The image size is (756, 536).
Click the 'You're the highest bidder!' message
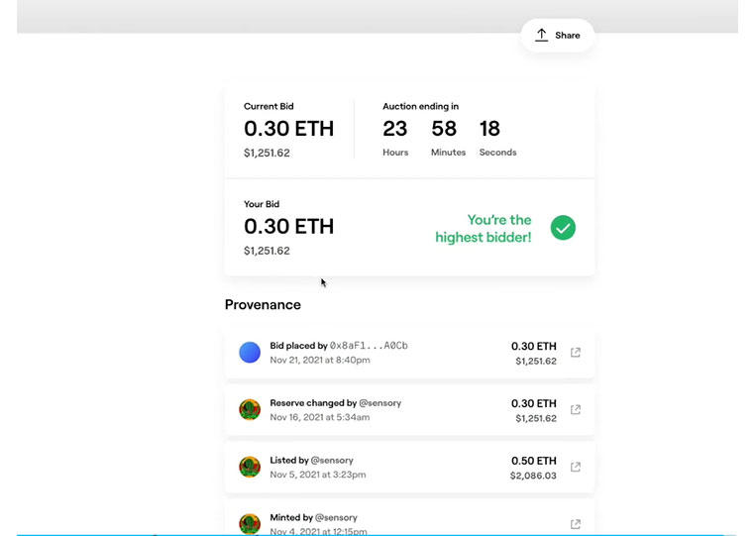click(x=484, y=229)
